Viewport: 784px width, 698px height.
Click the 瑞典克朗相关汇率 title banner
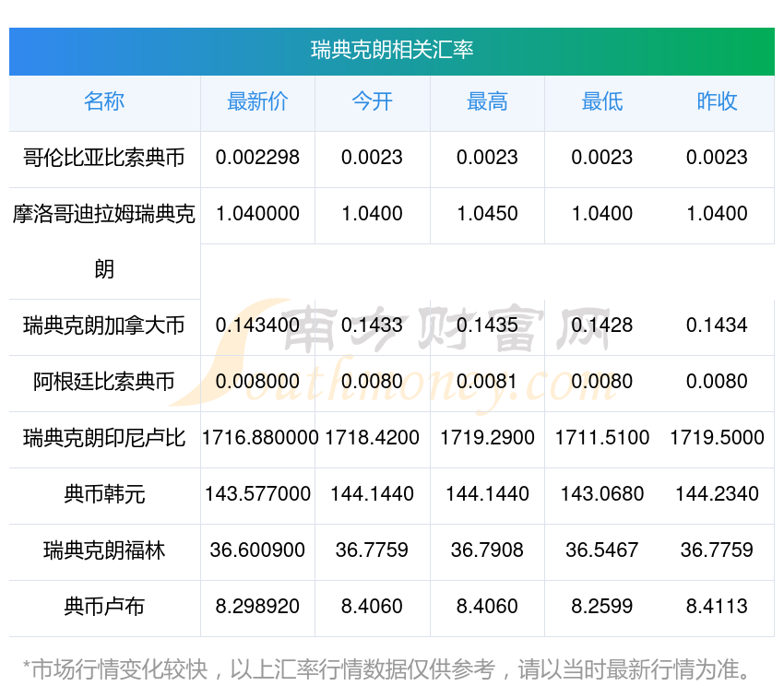(x=392, y=51)
